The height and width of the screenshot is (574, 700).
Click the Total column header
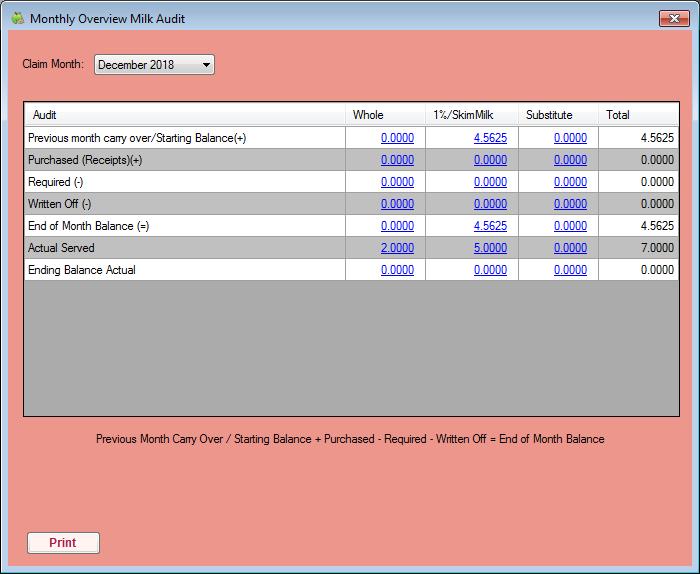[x=638, y=115]
